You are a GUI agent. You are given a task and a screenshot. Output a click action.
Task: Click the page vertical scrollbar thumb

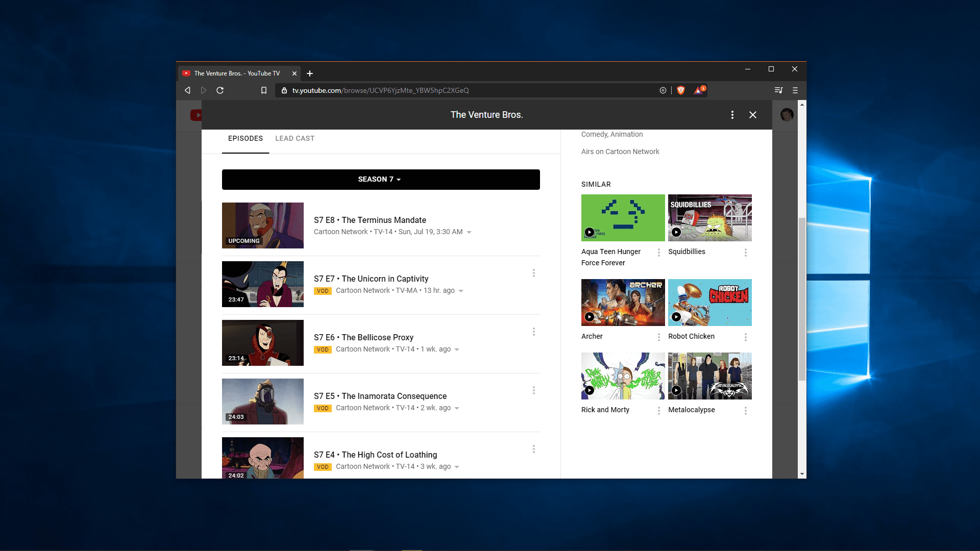pyautogui.click(x=802, y=298)
